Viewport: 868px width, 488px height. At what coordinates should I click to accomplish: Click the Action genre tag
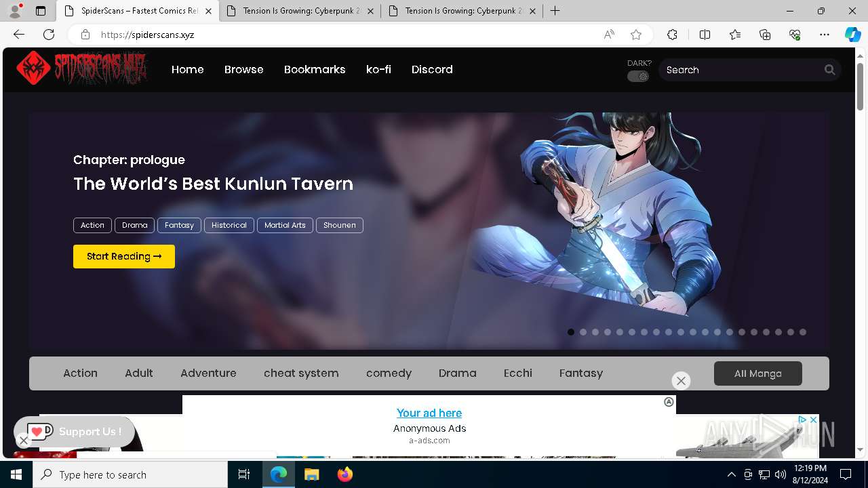coord(93,225)
